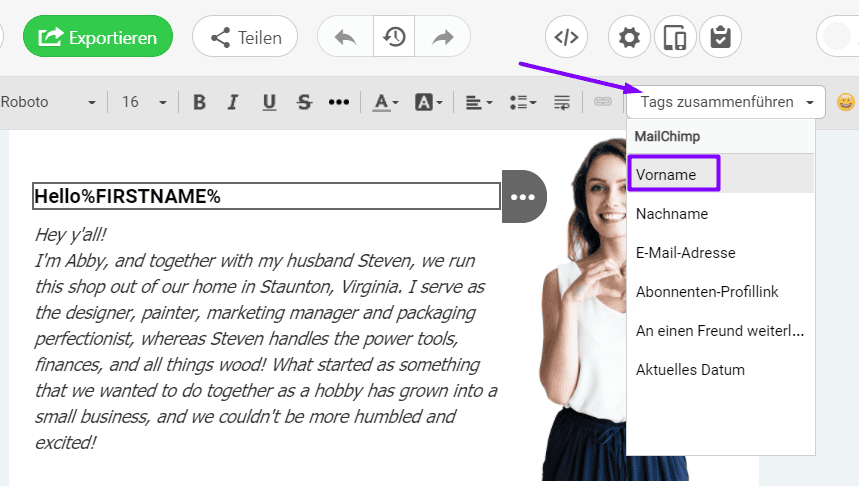Select Aktuelles Datum merge tag
859x486 pixels.
click(720, 369)
